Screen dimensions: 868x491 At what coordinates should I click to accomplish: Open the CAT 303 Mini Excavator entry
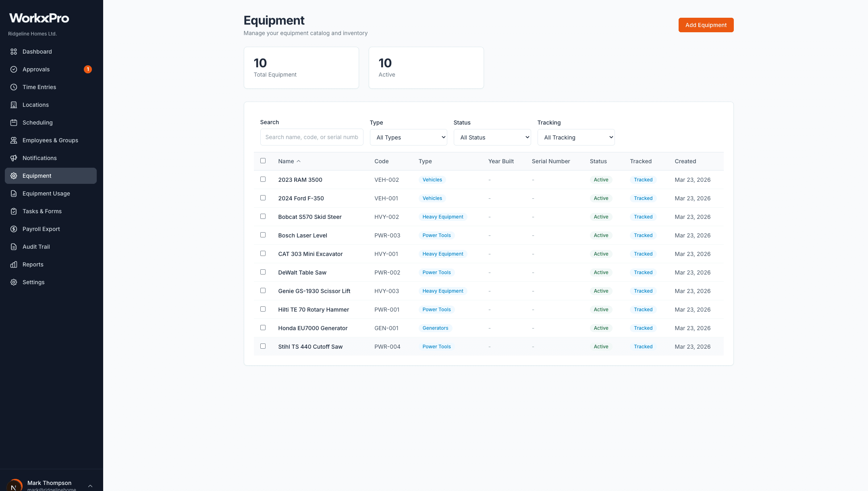pyautogui.click(x=310, y=254)
